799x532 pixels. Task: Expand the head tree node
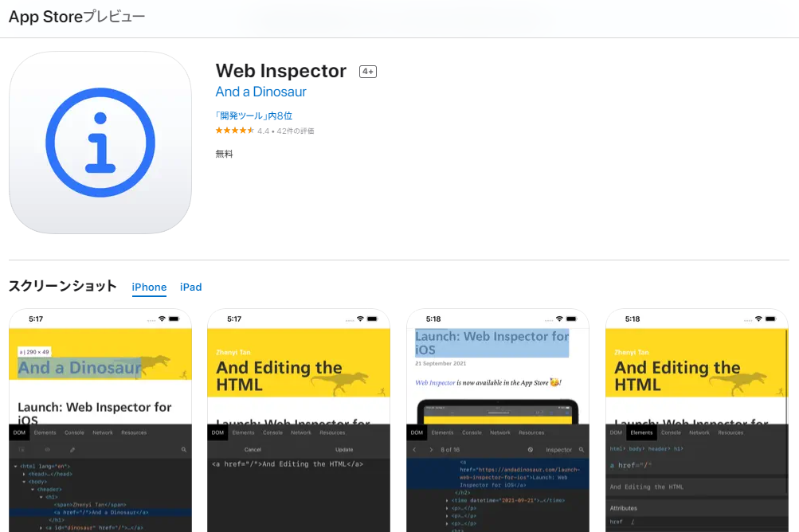click(24, 474)
